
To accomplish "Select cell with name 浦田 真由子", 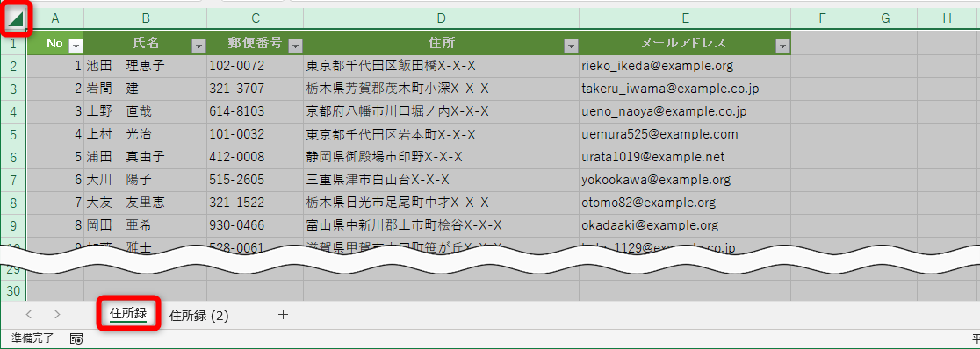I will pyautogui.click(x=146, y=157).
